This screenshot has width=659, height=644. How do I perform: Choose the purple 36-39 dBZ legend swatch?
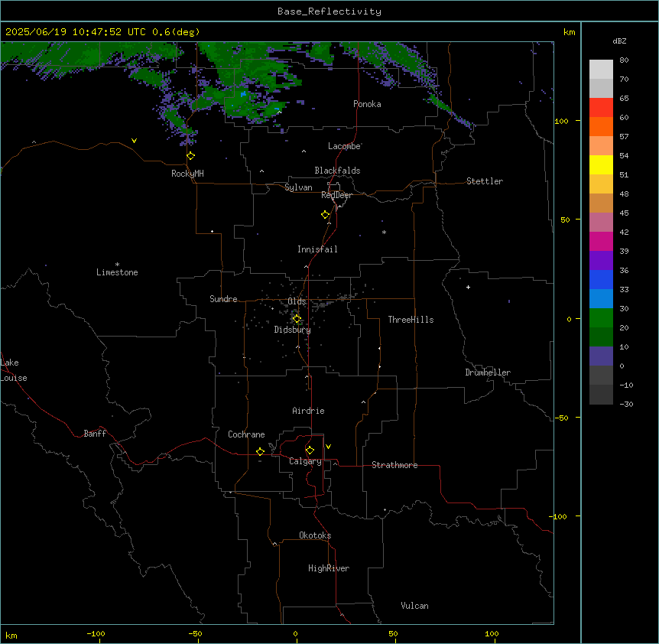point(601,260)
